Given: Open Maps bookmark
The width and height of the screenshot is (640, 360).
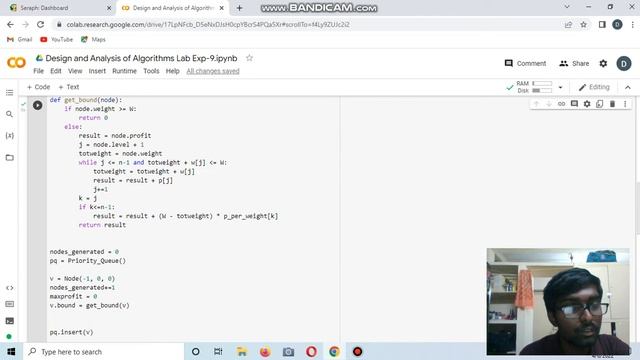Looking at the screenshot, I should (93, 40).
